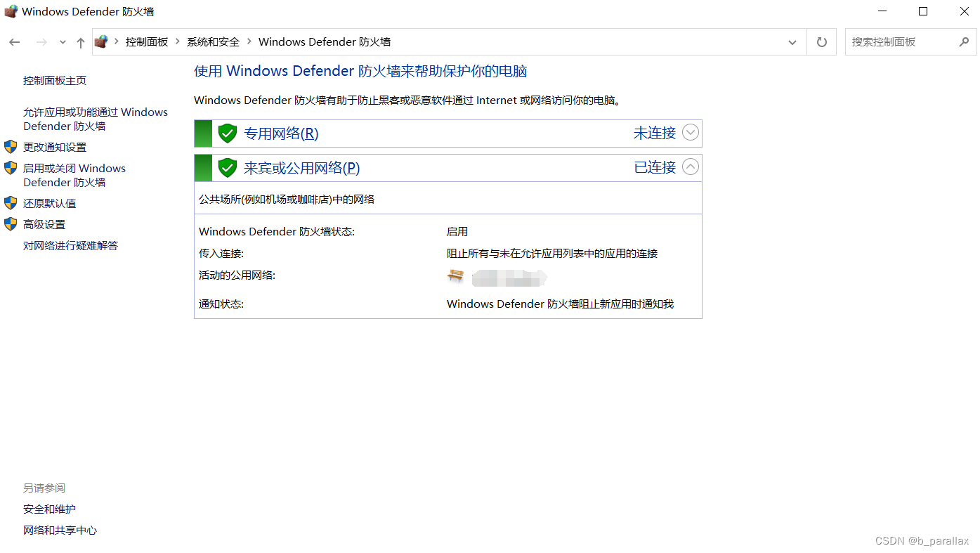Screen dimensions: 980x553
Task: Click 还原默认值 link
Action: click(50, 204)
